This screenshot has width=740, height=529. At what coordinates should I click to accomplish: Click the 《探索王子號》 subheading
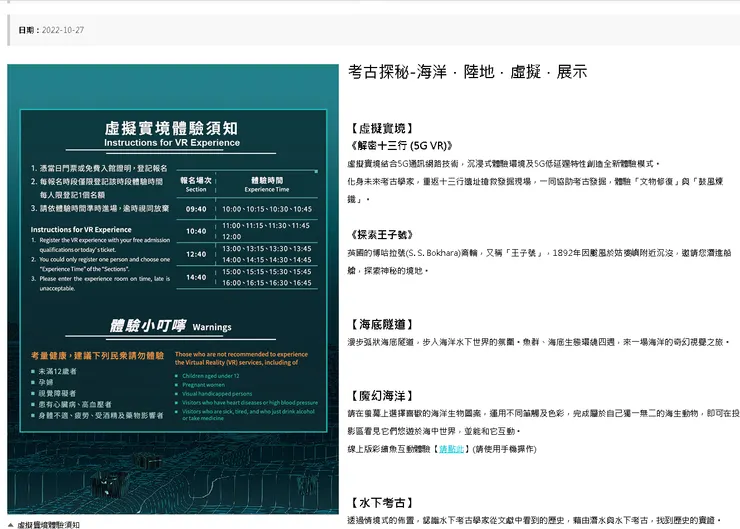pos(382,235)
